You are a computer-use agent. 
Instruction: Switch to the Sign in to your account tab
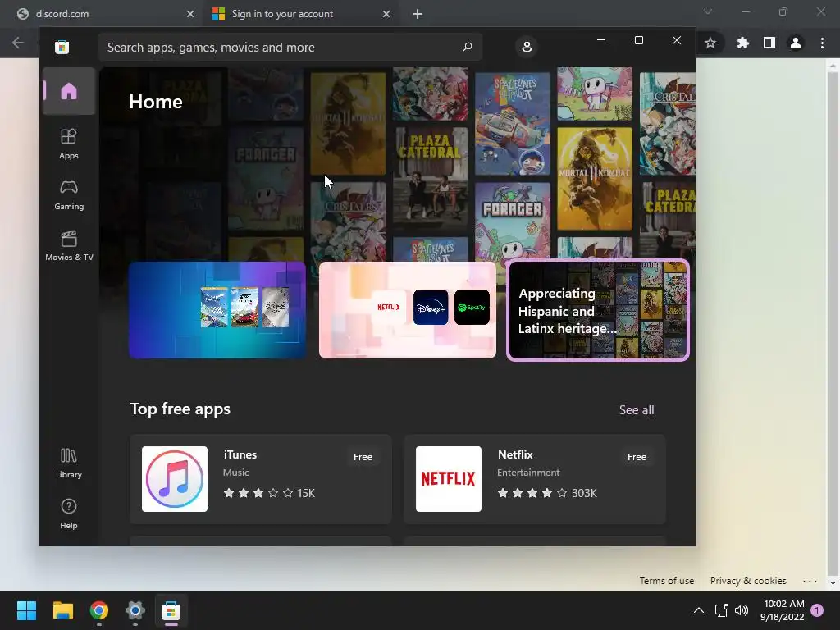[301, 14]
